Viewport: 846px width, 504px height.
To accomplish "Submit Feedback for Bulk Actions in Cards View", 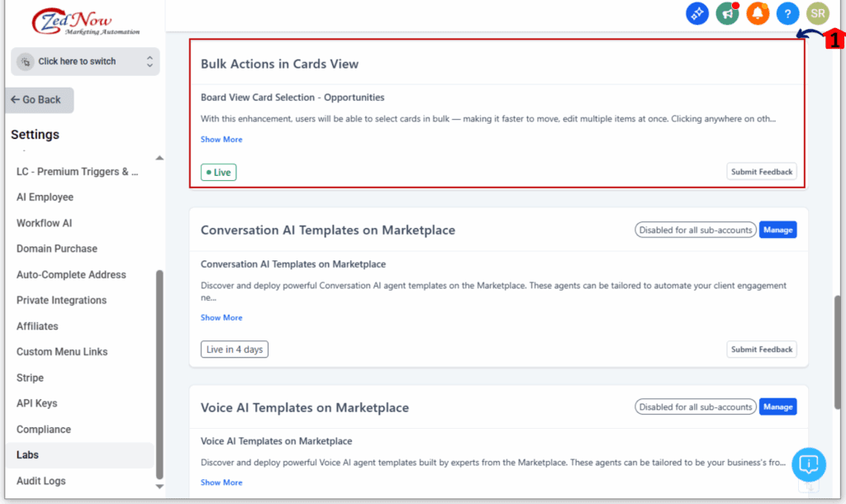I will coord(762,172).
